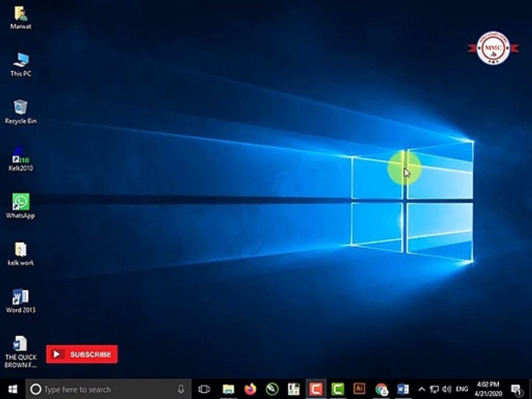The height and width of the screenshot is (399, 532).
Task: Open the Action Center notifications icon
Action: coord(516,390)
